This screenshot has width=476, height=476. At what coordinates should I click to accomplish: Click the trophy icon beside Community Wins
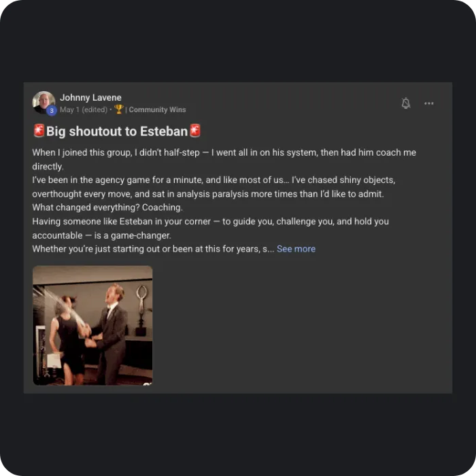point(119,109)
